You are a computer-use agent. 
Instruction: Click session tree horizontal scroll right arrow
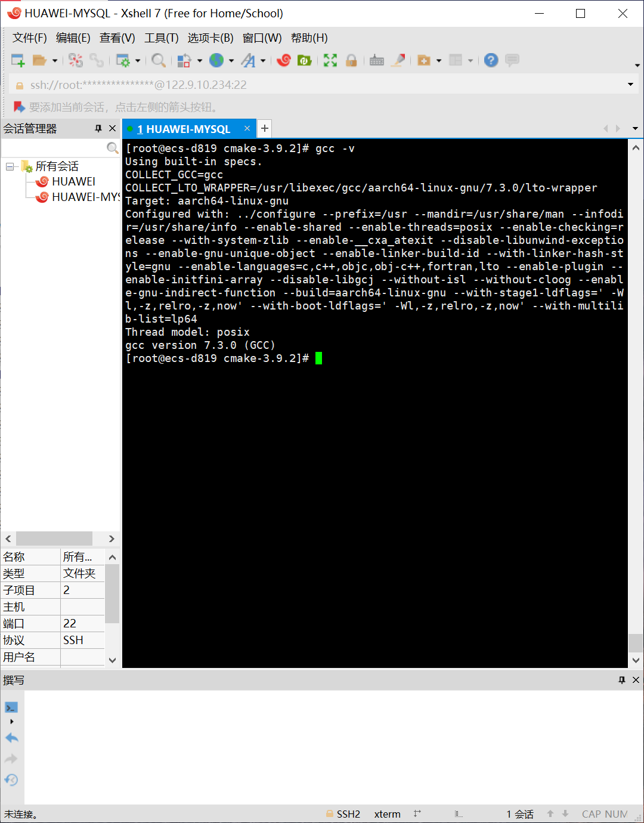click(112, 539)
